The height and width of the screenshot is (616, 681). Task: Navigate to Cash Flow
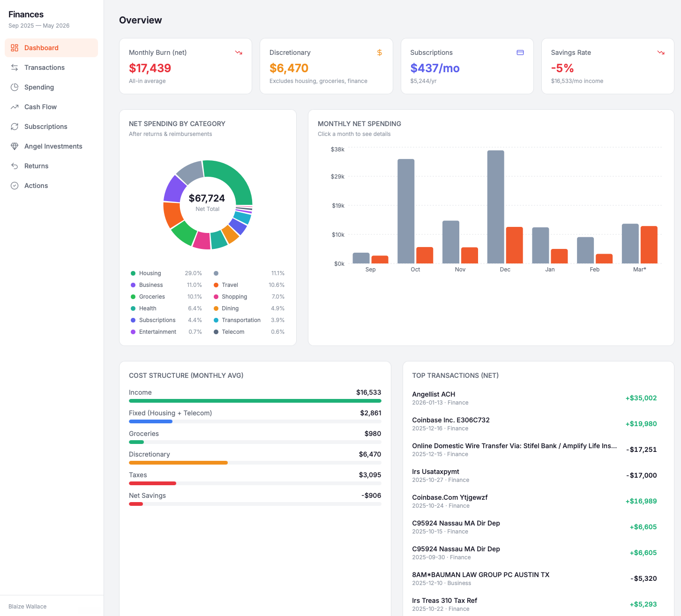[51, 107]
